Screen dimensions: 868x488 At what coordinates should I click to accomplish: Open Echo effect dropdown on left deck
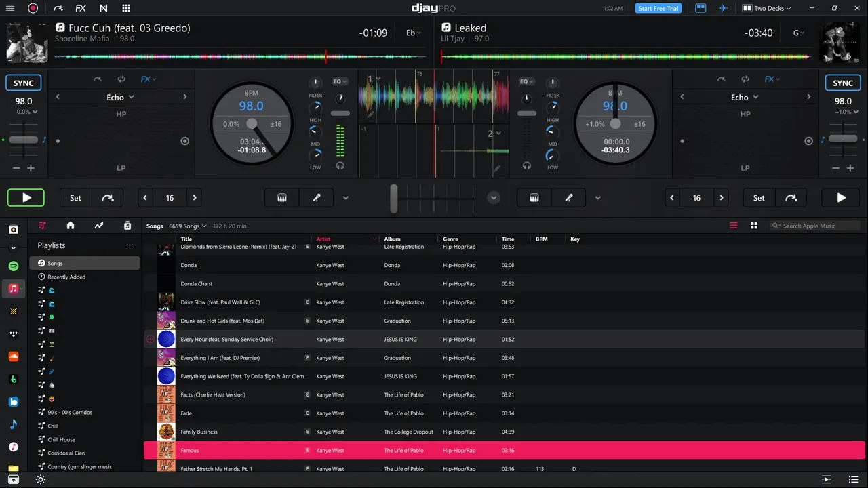click(x=121, y=97)
